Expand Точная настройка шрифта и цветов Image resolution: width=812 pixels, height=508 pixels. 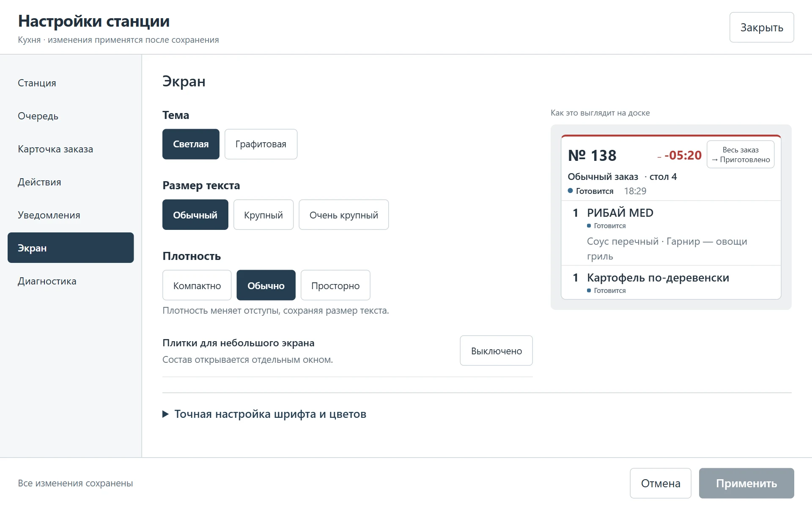click(x=265, y=414)
